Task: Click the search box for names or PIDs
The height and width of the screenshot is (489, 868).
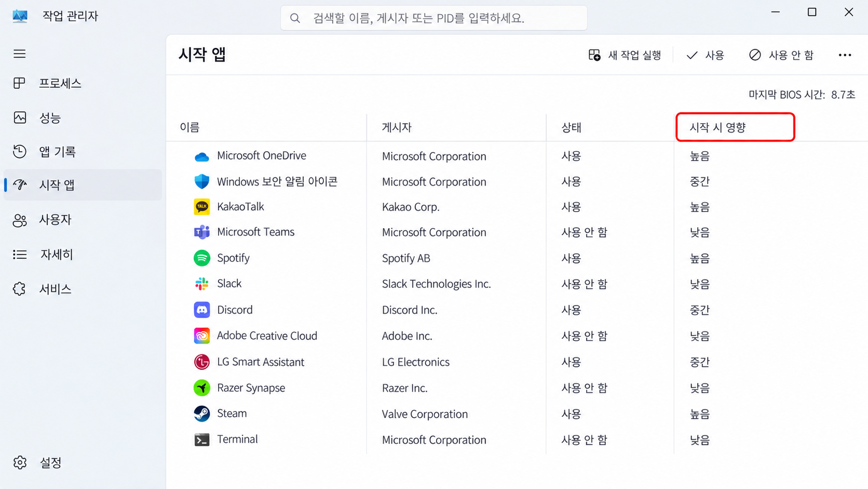Action: click(x=434, y=18)
